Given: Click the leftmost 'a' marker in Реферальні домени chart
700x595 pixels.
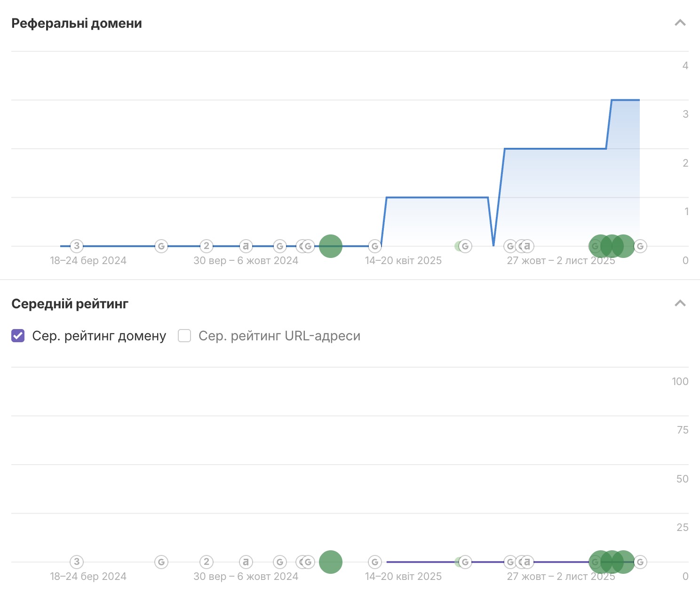Looking at the screenshot, I should pos(246,246).
